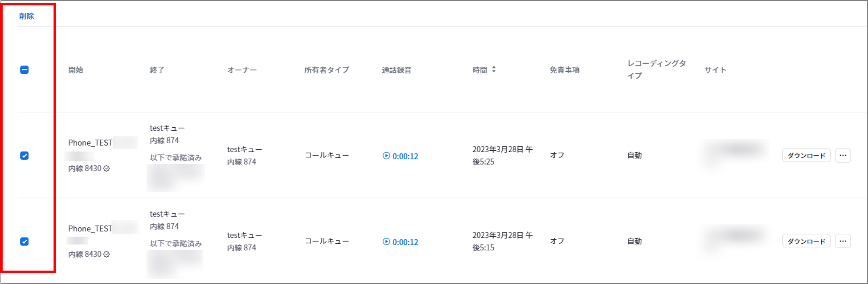Viewport: 868px width, 284px height.
Task: Click the オーナー column header
Action: [x=241, y=70]
